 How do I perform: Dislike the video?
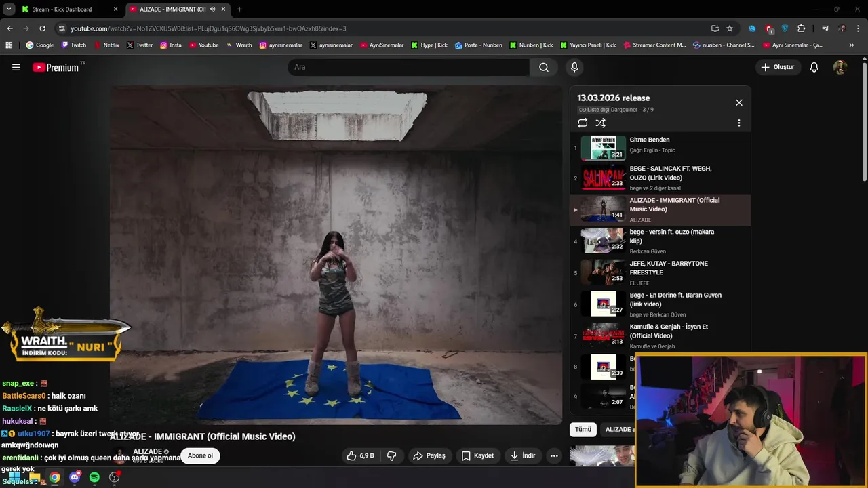[391, 455]
